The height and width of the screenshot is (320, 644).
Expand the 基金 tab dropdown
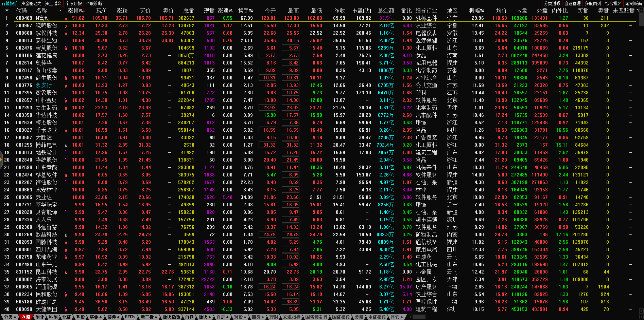tap(95, 317)
